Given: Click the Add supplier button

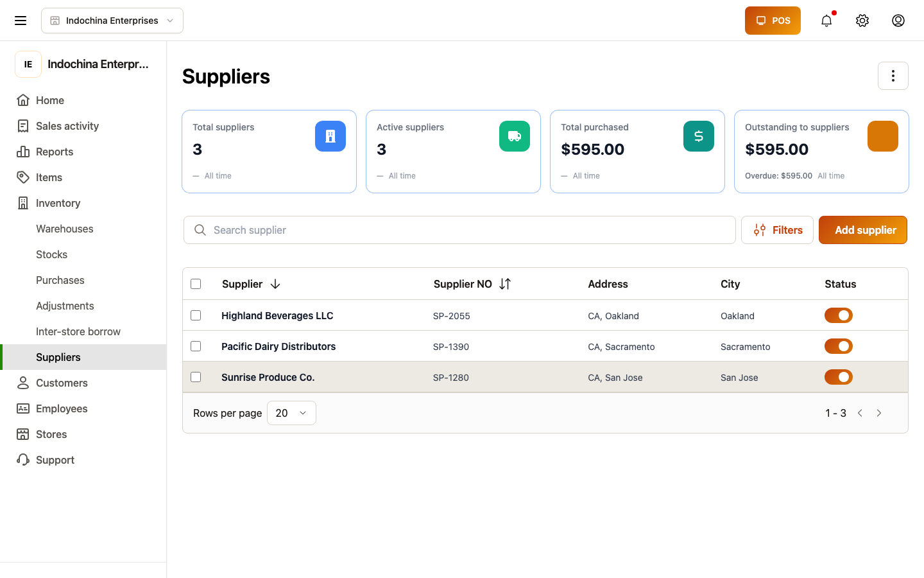Looking at the screenshot, I should 863,230.
